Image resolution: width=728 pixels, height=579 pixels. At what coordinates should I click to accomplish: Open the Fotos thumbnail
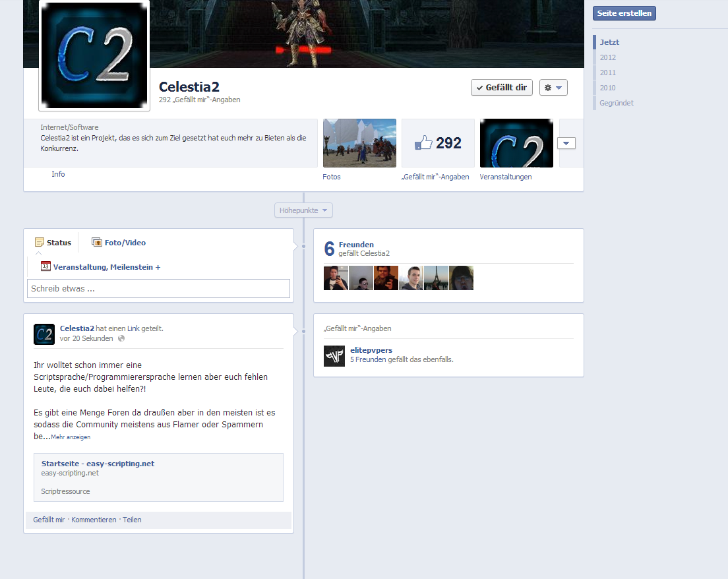pyautogui.click(x=360, y=143)
